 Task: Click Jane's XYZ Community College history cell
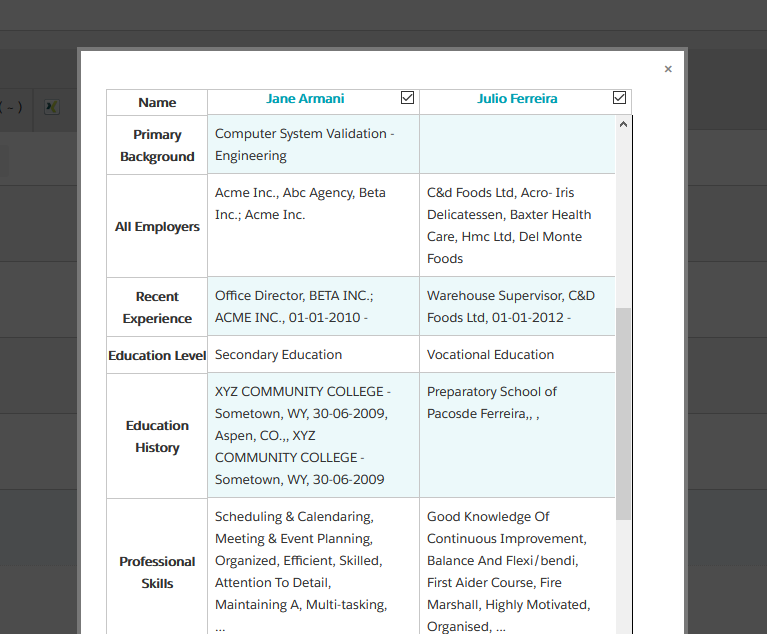tap(312, 436)
